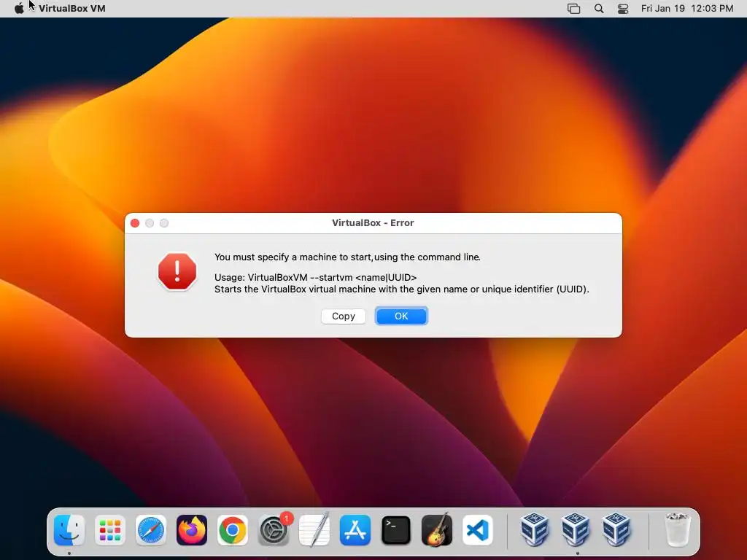747x560 pixels.
Task: Show the date and time notification panel
Action: pyautogui.click(x=687, y=9)
